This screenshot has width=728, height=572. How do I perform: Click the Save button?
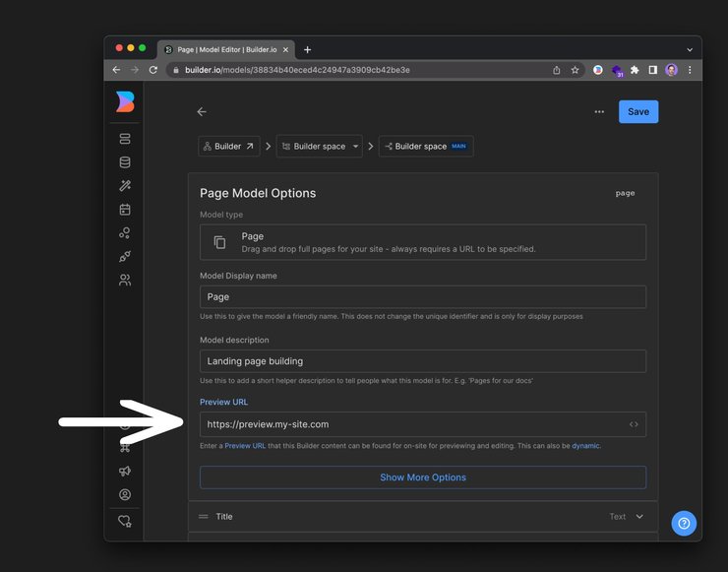click(x=638, y=112)
